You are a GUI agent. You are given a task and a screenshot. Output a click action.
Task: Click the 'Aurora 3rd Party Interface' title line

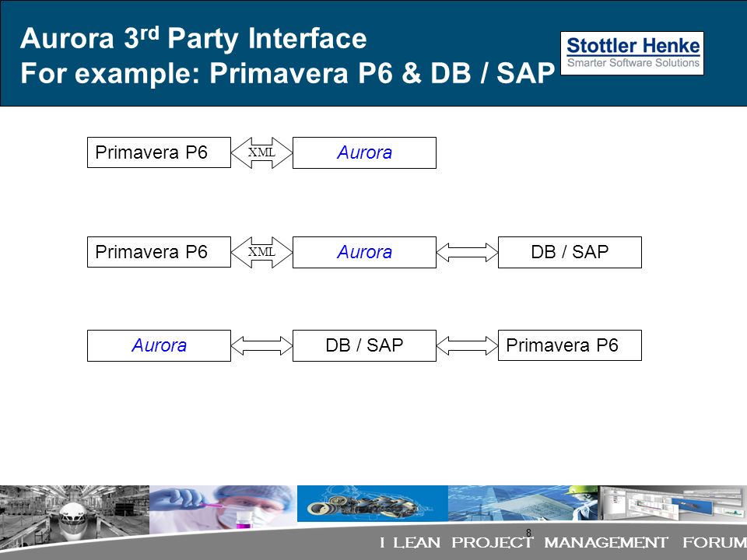[x=194, y=38]
